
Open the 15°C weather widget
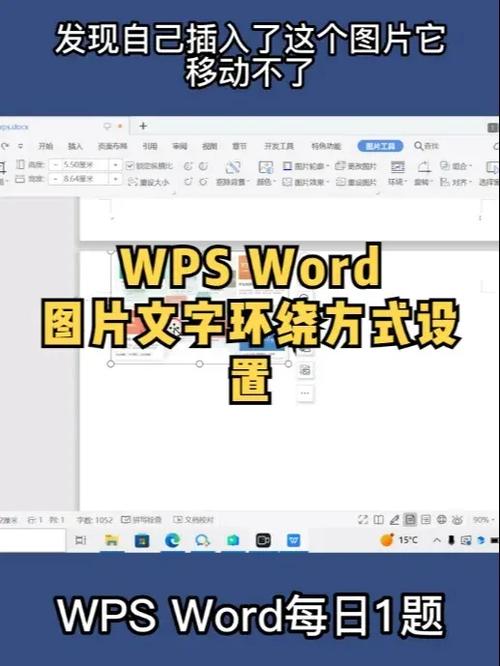399,540
